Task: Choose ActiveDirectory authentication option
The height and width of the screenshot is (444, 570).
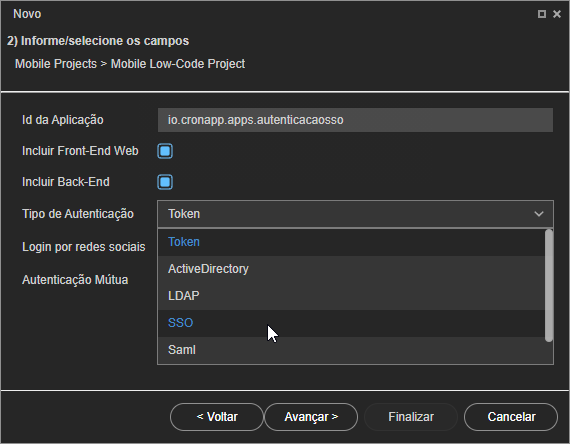Action: click(x=351, y=269)
